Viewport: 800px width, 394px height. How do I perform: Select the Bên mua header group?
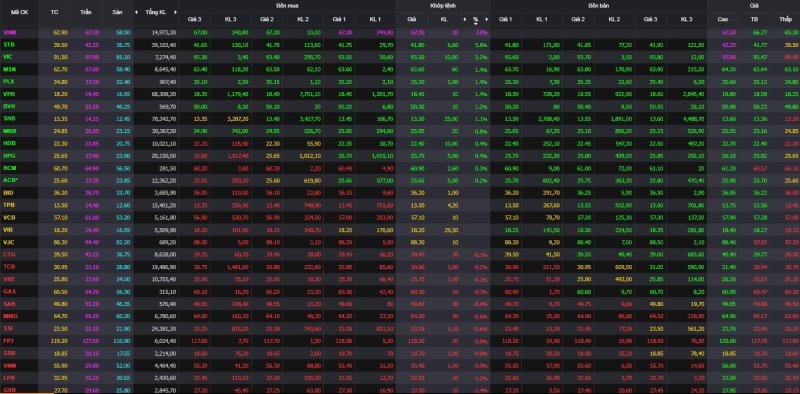pyautogui.click(x=287, y=6)
